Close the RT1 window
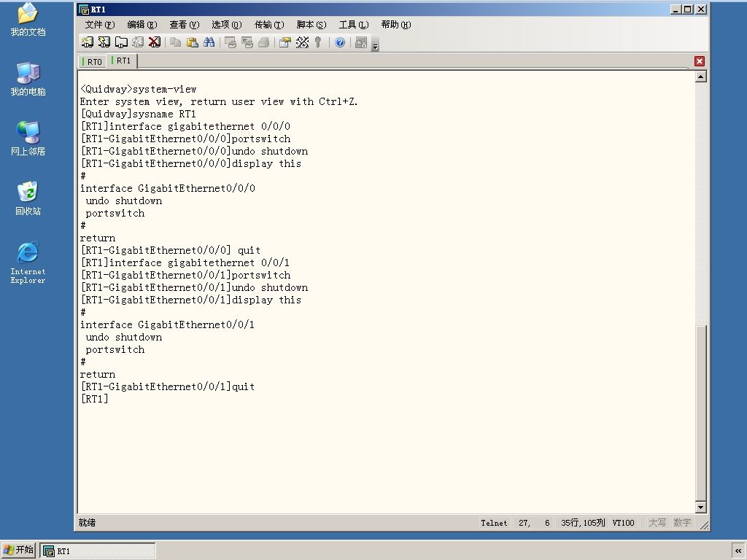This screenshot has height=560, width=747. coord(701,9)
